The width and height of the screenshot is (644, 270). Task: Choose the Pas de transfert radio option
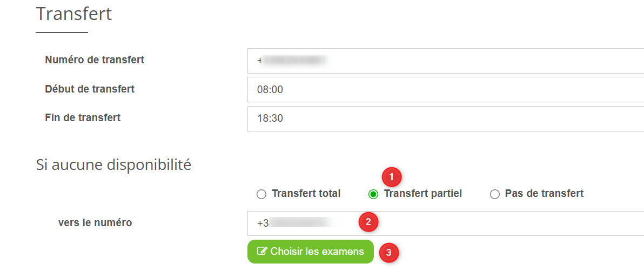click(x=494, y=194)
